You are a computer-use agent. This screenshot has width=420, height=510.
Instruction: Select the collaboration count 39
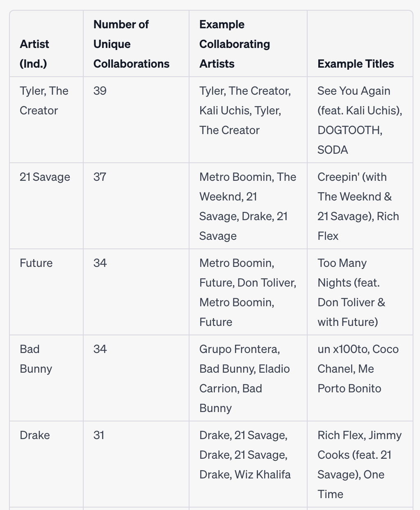tap(100, 91)
